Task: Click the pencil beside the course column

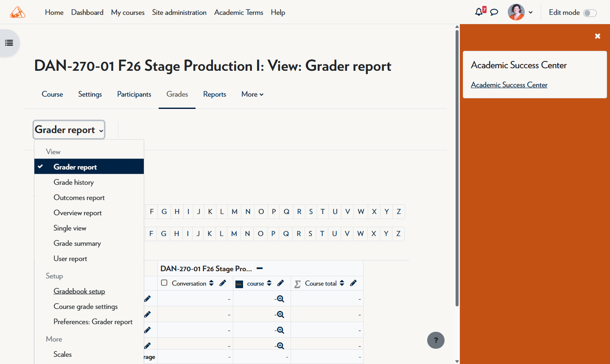Action: (x=280, y=283)
